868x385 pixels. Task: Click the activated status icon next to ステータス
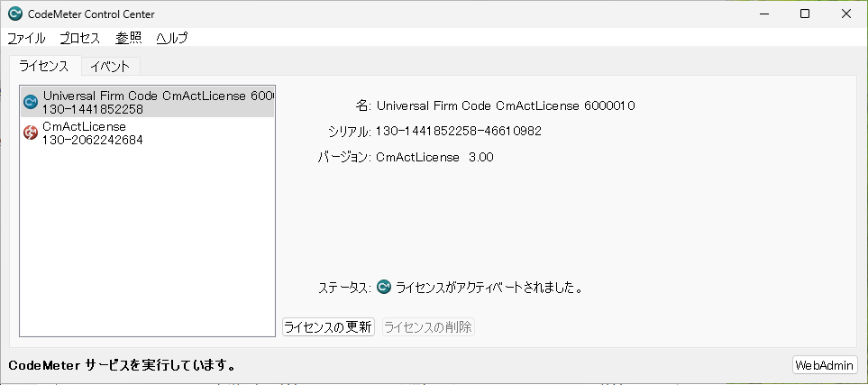[383, 288]
